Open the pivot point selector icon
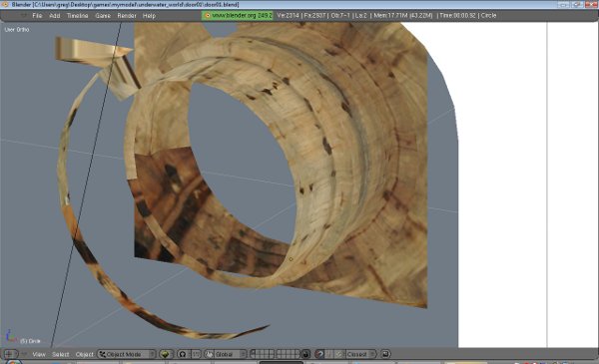Image resolution: width=599 pixels, height=364 pixels. 183,354
